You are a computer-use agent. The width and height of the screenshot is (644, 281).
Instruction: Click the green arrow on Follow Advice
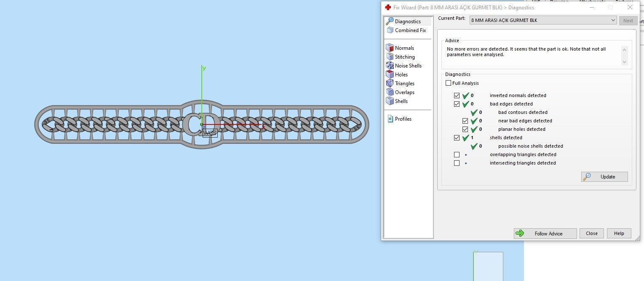pyautogui.click(x=520, y=233)
